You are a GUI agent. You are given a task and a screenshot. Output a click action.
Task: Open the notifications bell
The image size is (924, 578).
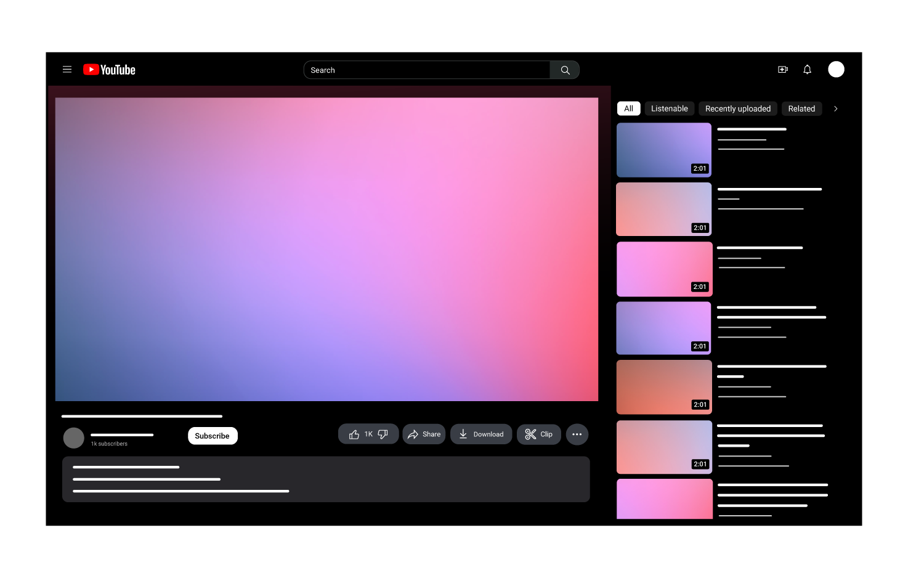(807, 69)
